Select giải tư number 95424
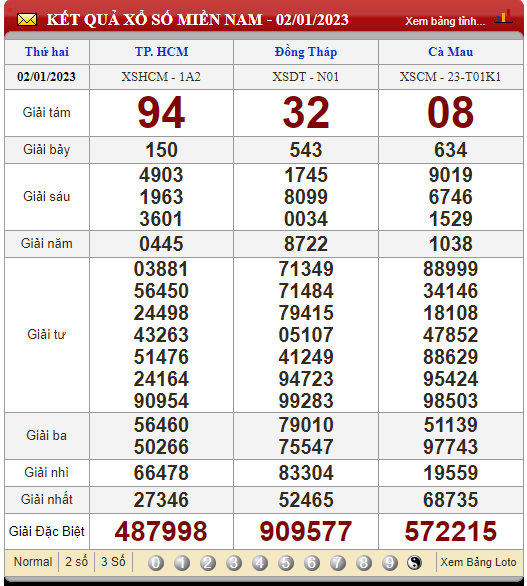Viewport: 527px width, 586px height. click(x=451, y=379)
